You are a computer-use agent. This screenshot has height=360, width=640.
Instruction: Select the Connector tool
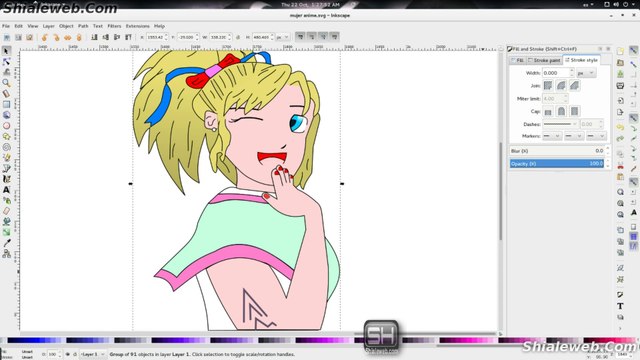coord(6,253)
